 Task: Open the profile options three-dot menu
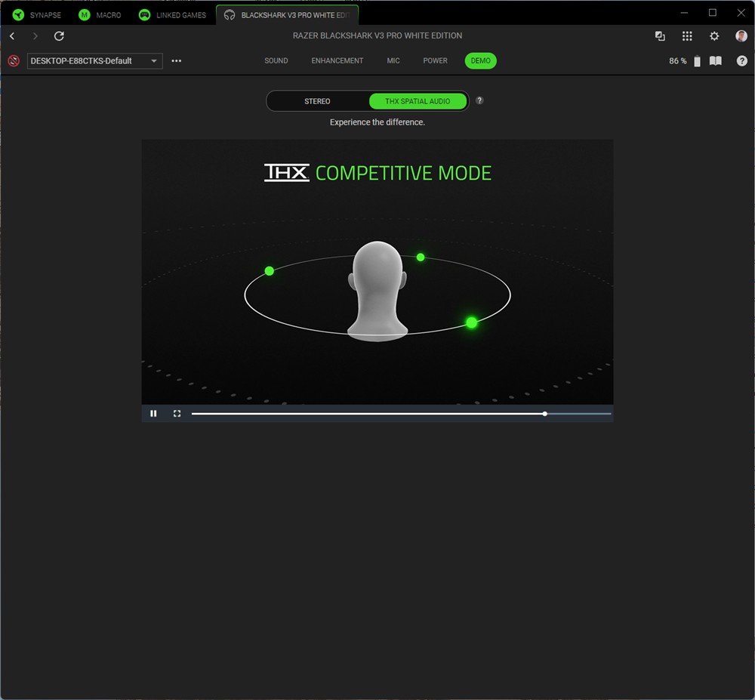coord(177,61)
